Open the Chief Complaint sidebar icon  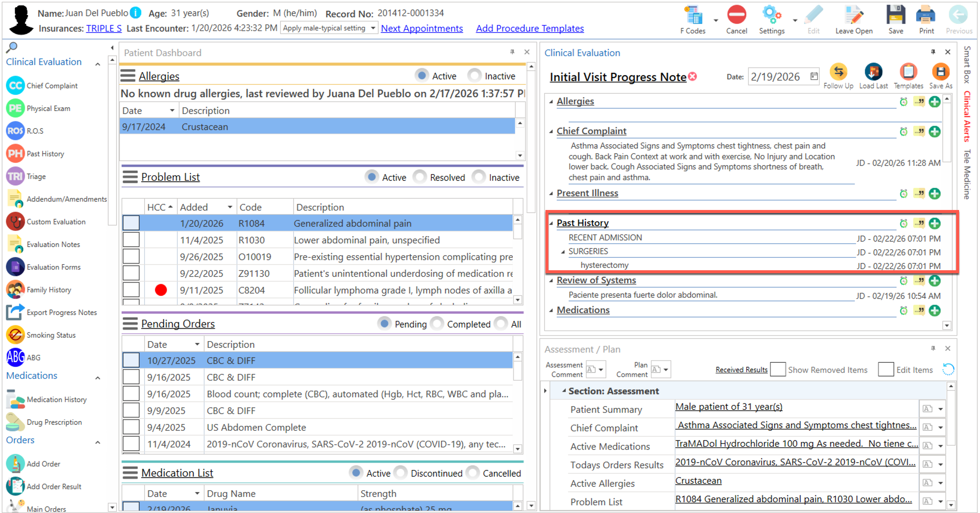(15, 86)
